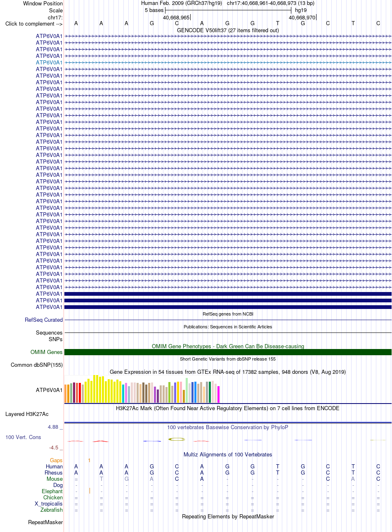This screenshot has height=532, width=392.
Task: Click the magenta last bar in GTEx chart
Action: (x=218, y=394)
